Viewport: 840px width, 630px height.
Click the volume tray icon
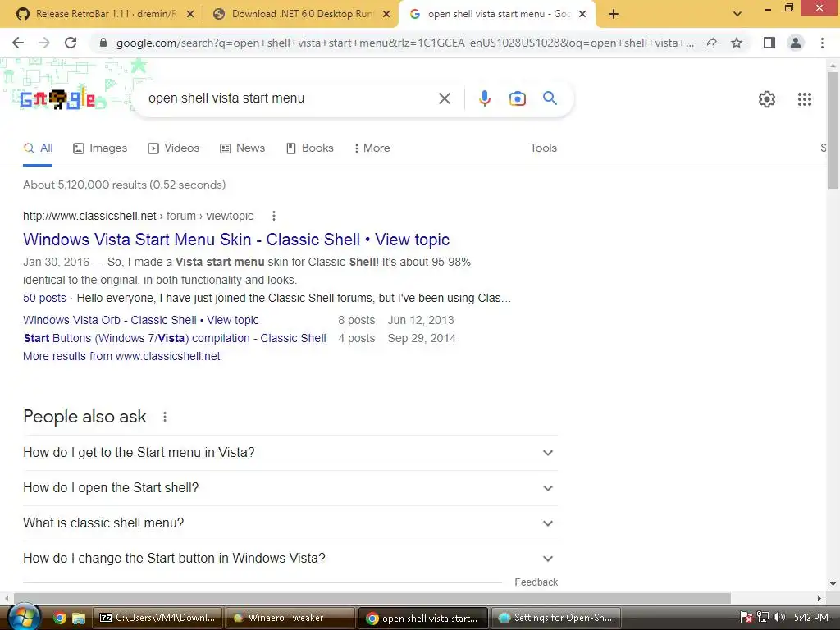pos(779,618)
